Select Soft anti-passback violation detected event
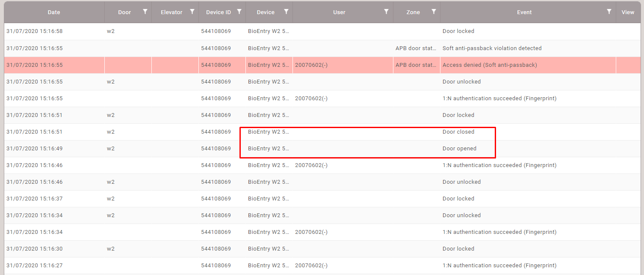The image size is (644, 275). click(x=492, y=48)
